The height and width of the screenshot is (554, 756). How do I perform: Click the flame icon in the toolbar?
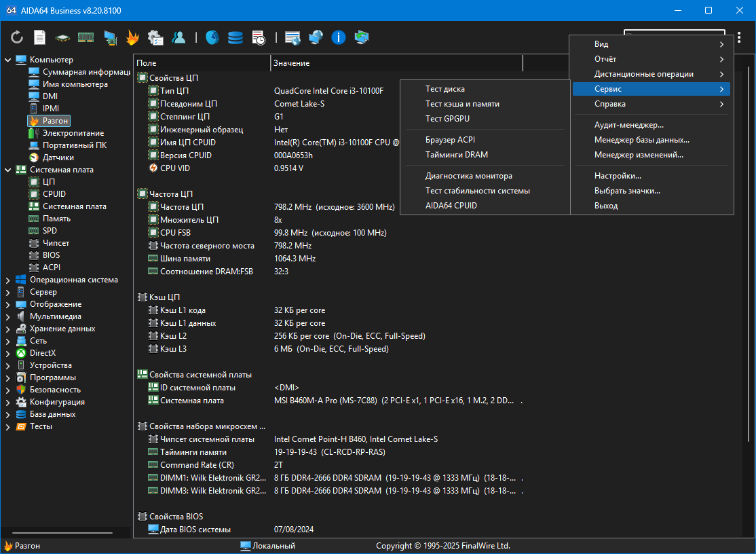[132, 37]
